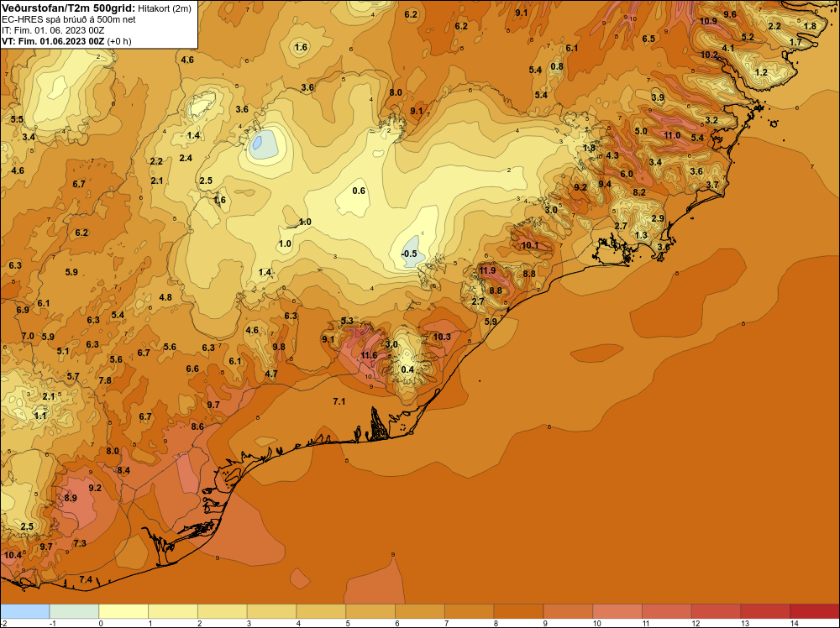Click the 10.2 temperature value
Image resolution: width=840 pixels, height=628 pixels.
click(x=709, y=55)
